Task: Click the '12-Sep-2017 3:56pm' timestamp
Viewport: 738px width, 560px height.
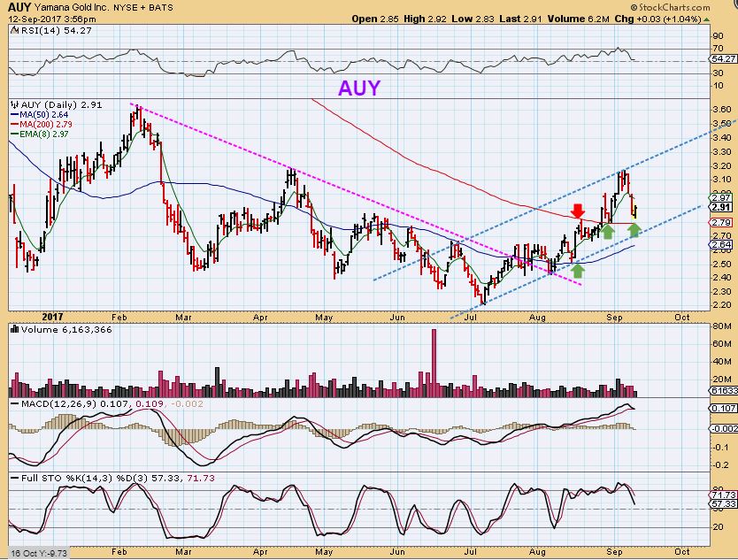Action: tap(52, 19)
